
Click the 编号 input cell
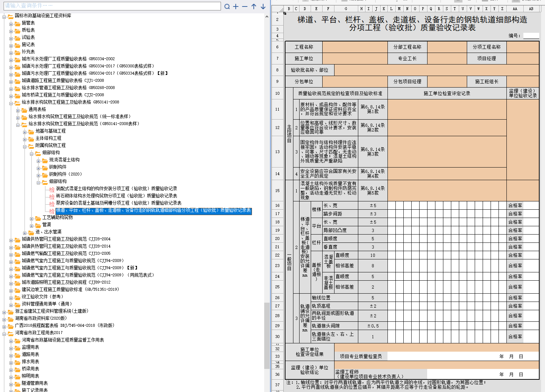tap(531, 36)
